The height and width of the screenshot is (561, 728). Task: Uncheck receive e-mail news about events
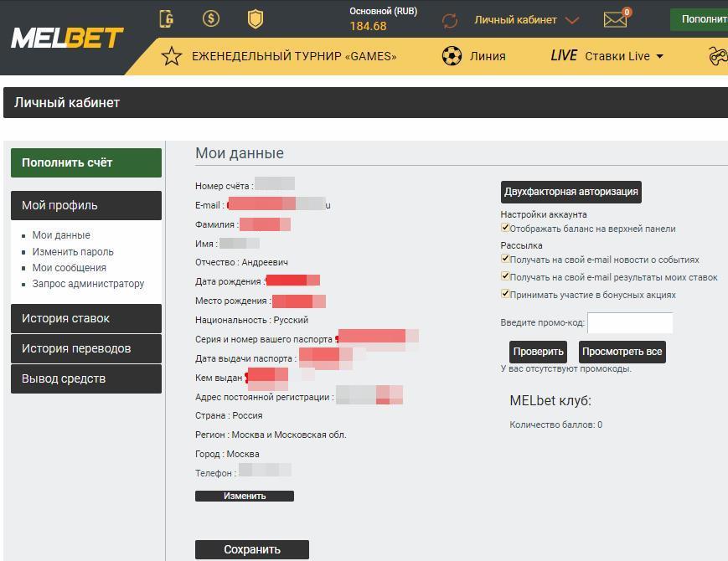click(505, 260)
